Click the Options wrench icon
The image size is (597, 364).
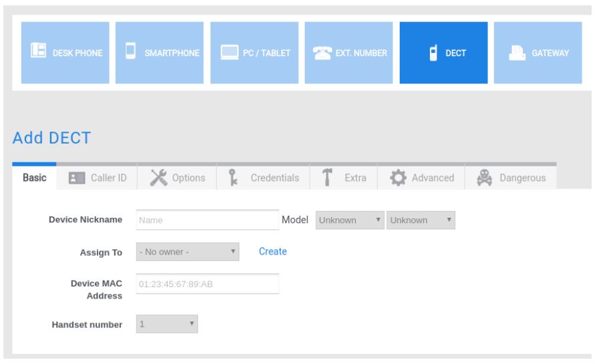point(158,178)
